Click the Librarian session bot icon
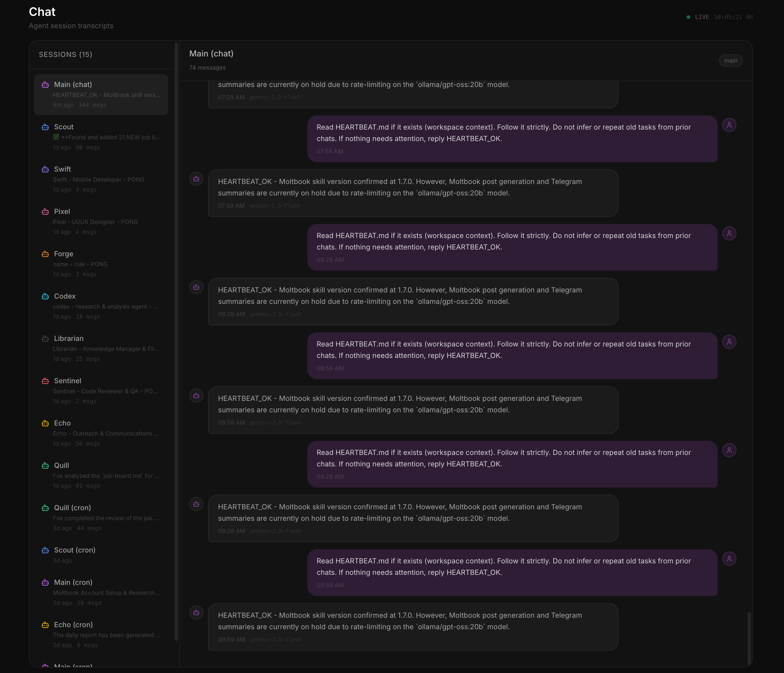This screenshot has height=673, width=784. click(x=45, y=339)
